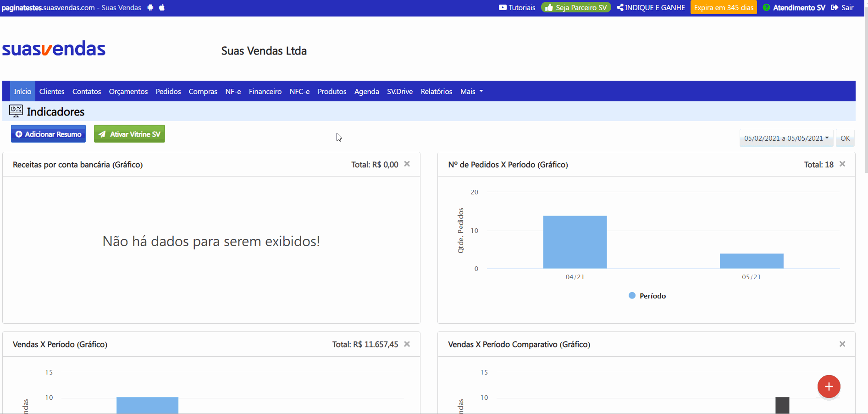Viewport: 868px width, 414px height.
Task: Open the Financeiro menu
Action: click(x=265, y=91)
